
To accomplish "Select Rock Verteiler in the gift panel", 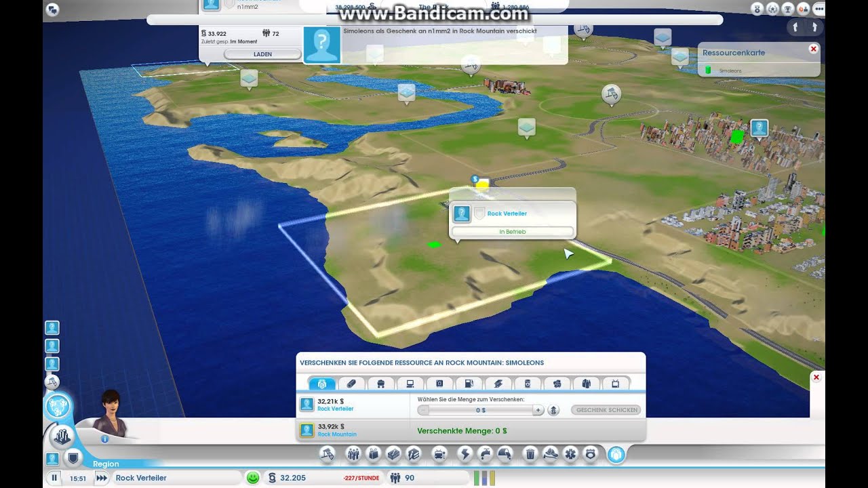I will [335, 409].
